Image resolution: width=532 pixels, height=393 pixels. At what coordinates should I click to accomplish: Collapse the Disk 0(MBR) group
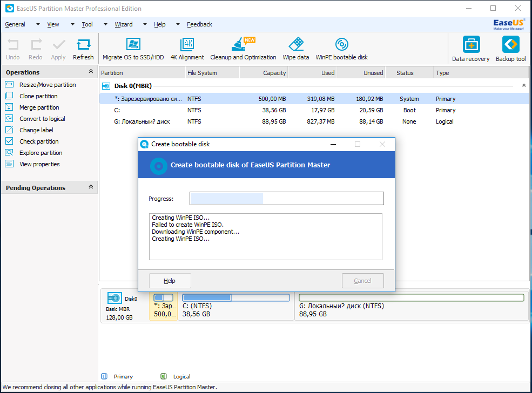point(524,85)
